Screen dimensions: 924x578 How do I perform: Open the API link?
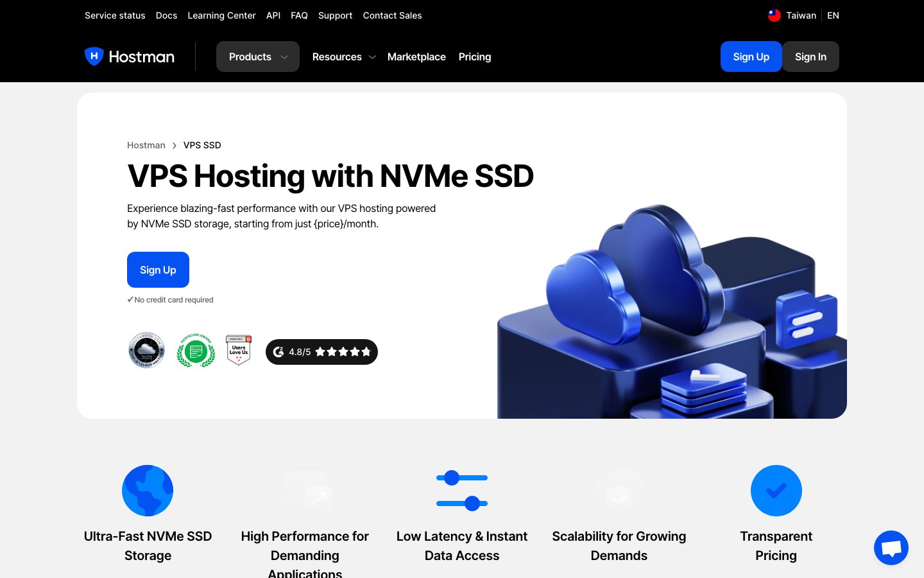(273, 15)
